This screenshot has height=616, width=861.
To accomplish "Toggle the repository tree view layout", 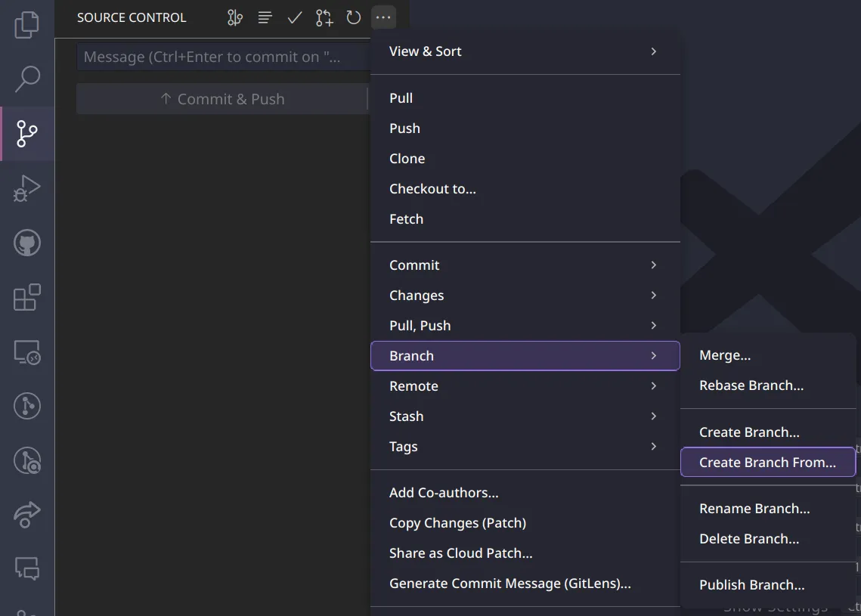I will click(264, 17).
